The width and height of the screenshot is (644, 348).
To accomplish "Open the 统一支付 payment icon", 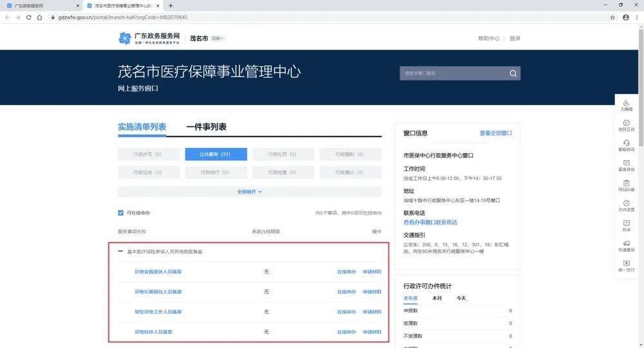I will tap(626, 264).
